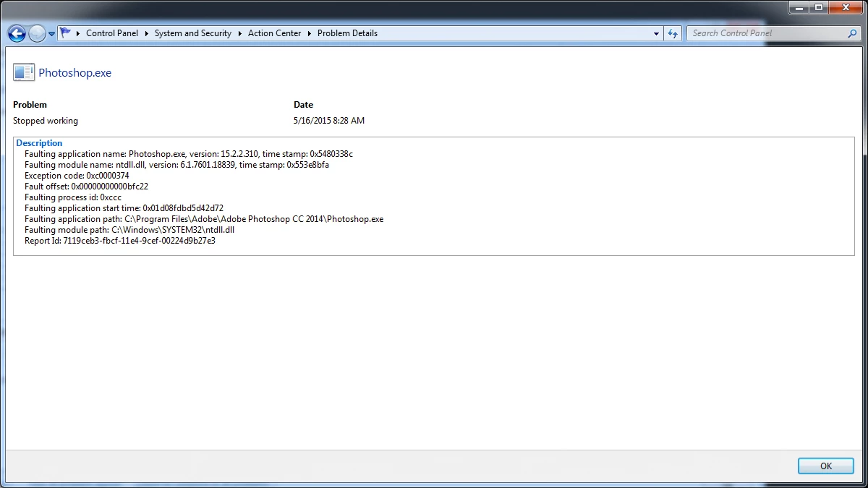Open the recent pages dropdown arrow
Screen dimensions: 868x488
coord(52,34)
